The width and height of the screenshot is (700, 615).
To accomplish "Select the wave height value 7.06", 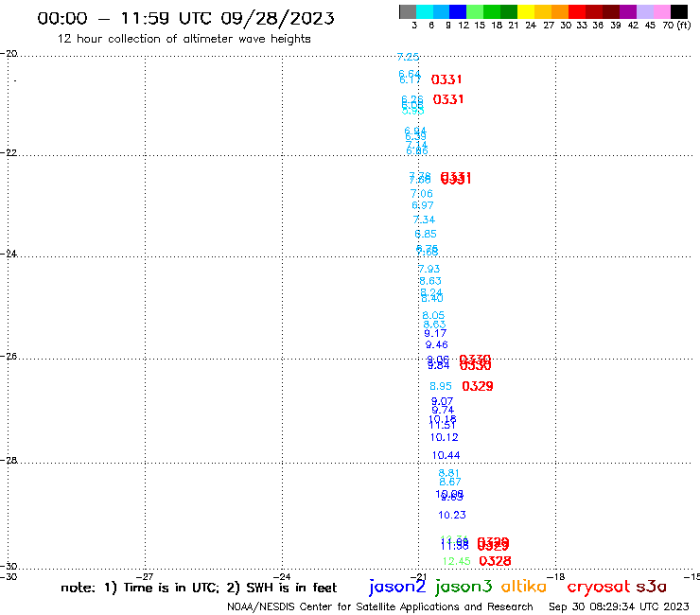I will (422, 193).
